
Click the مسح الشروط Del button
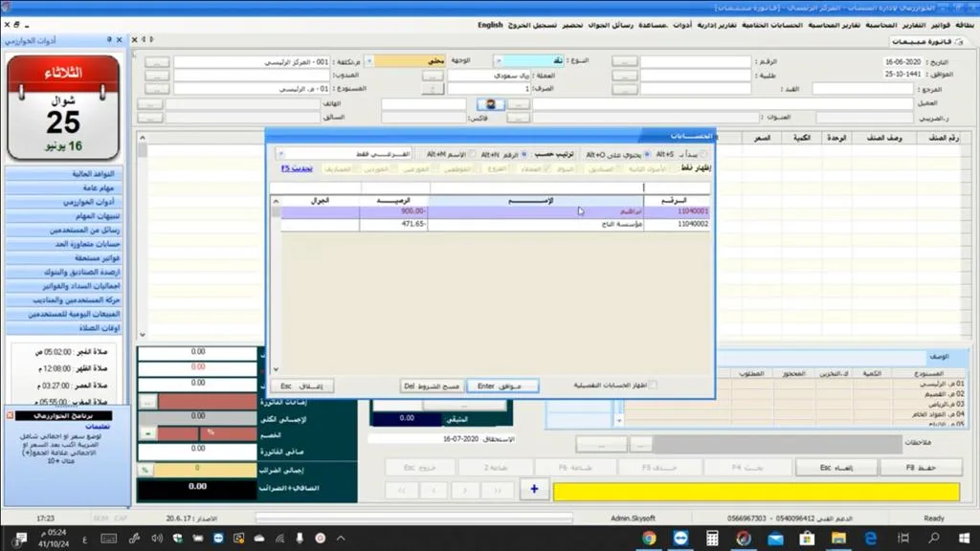click(432, 386)
